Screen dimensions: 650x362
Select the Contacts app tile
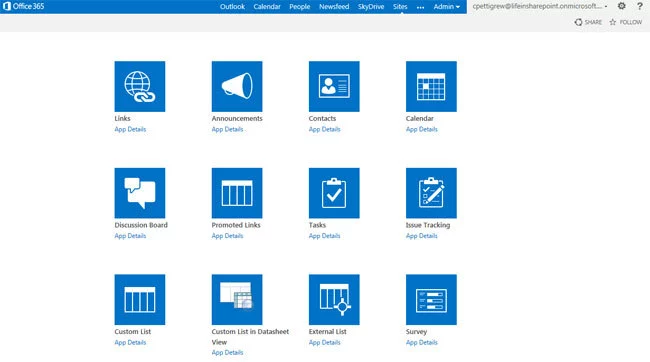[334, 86]
